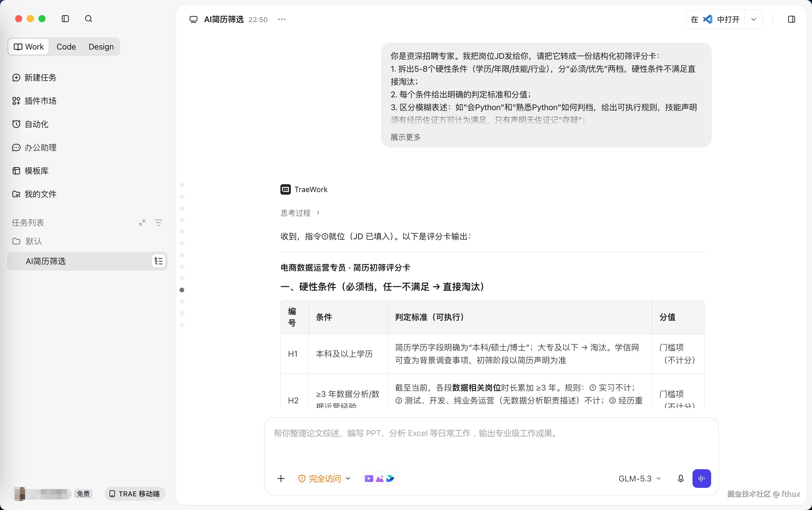Collapse the task list with the arrows icon
This screenshot has height=510, width=812.
(142, 222)
